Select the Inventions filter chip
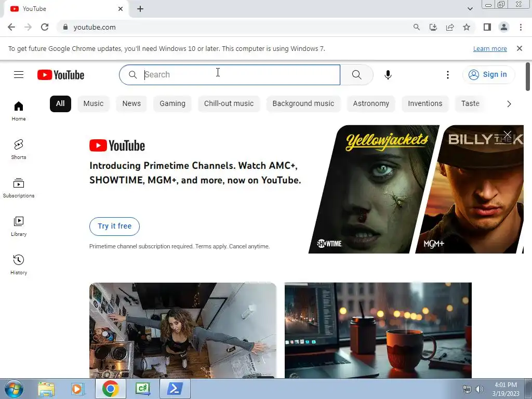 click(x=425, y=104)
